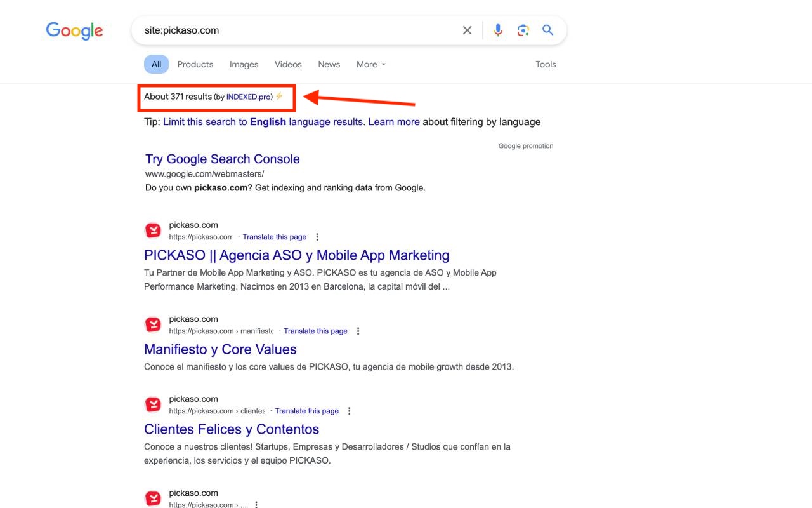Click https://pickaso.com › manifiesto breadcrumb
The image size is (812, 508).
tap(221, 331)
